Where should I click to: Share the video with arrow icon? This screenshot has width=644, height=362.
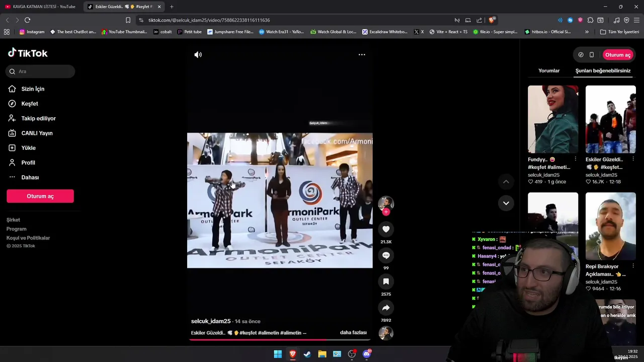tap(386, 308)
